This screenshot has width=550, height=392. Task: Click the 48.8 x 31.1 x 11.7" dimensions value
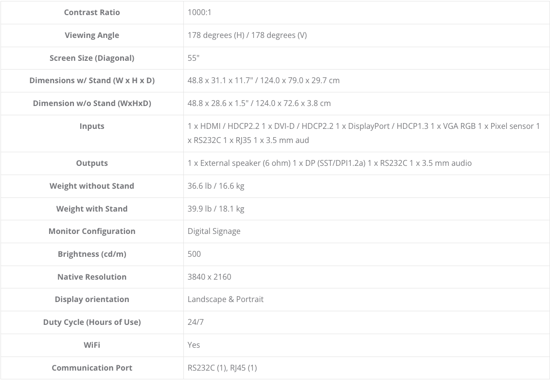[264, 80]
